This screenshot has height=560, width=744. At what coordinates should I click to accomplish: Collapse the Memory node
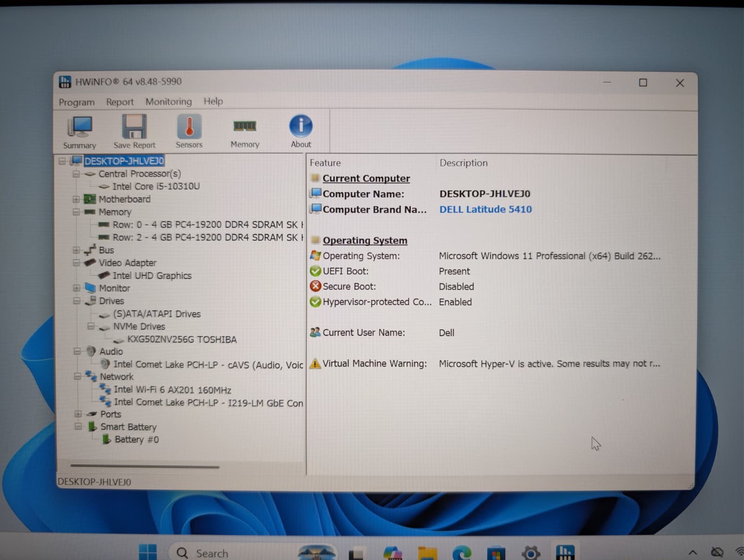[x=76, y=212]
